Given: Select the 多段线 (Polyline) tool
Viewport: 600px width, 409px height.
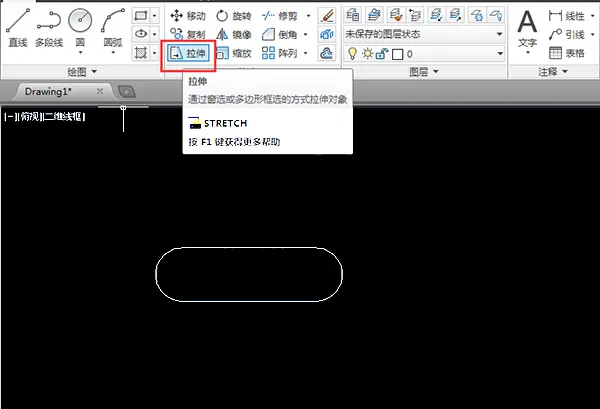Looking at the screenshot, I should (49, 28).
